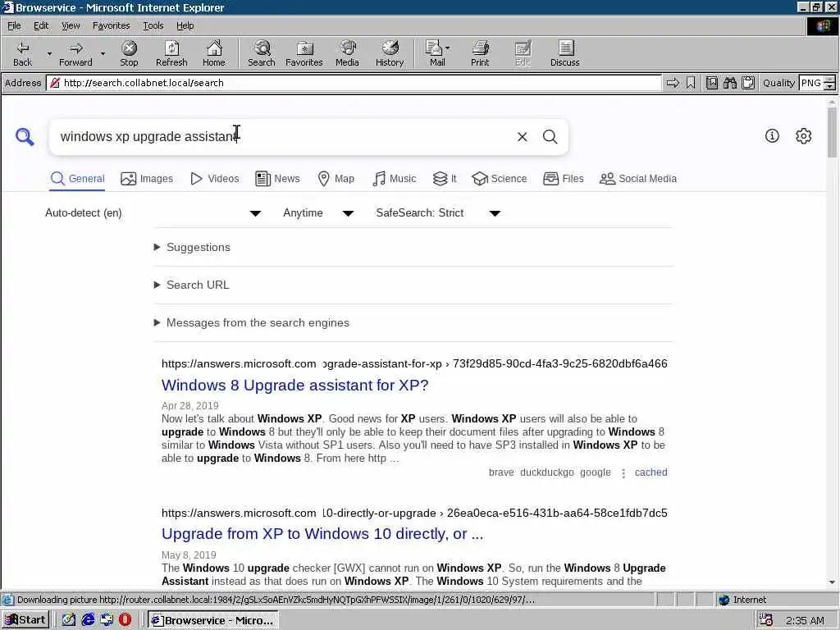The width and height of the screenshot is (840, 630).
Task: Open the info circle icon at top right
Action: pos(772,136)
